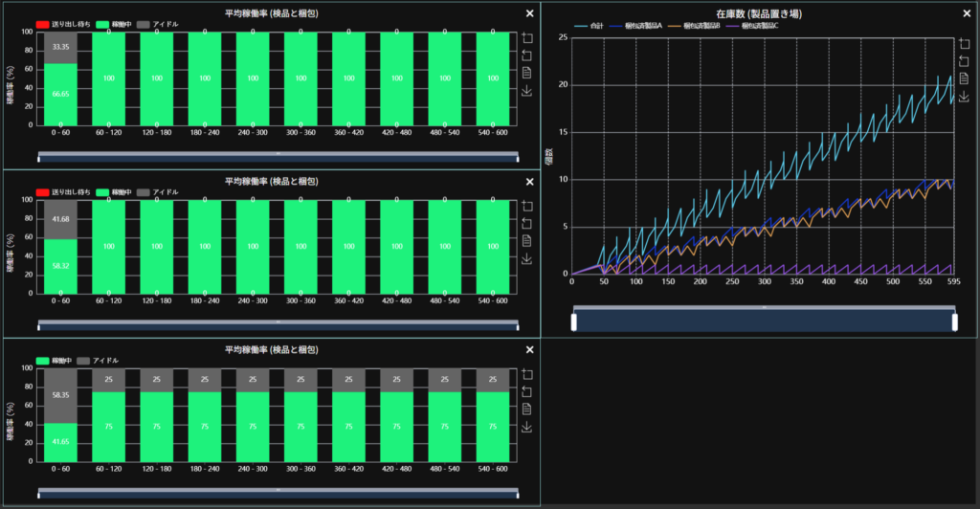Toggle 送り出し待ち legend in top chart
980x509 pixels.
pyautogui.click(x=63, y=24)
